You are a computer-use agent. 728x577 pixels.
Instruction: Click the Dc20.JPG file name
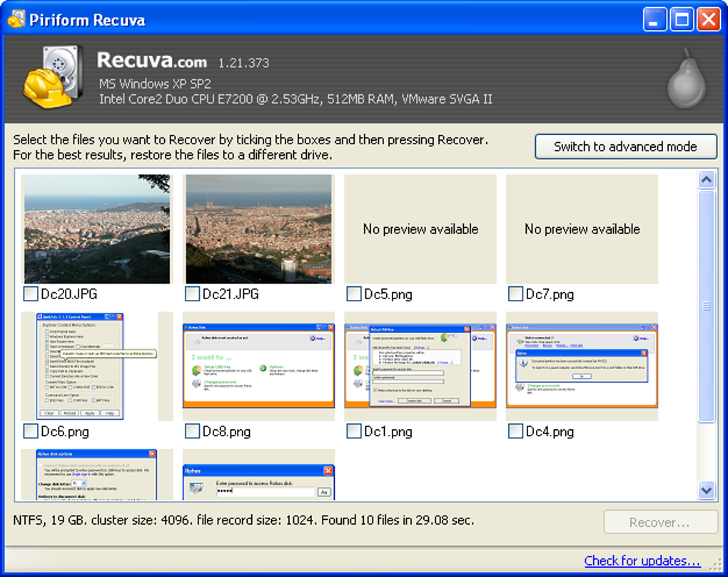click(69, 294)
